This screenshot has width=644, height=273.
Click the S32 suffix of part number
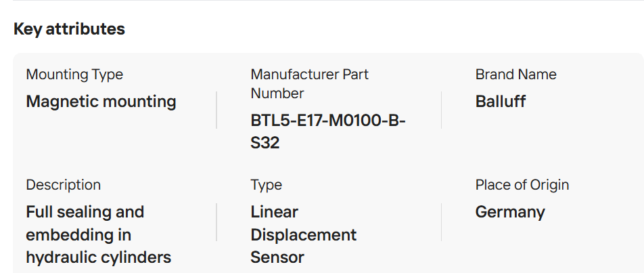265,143
